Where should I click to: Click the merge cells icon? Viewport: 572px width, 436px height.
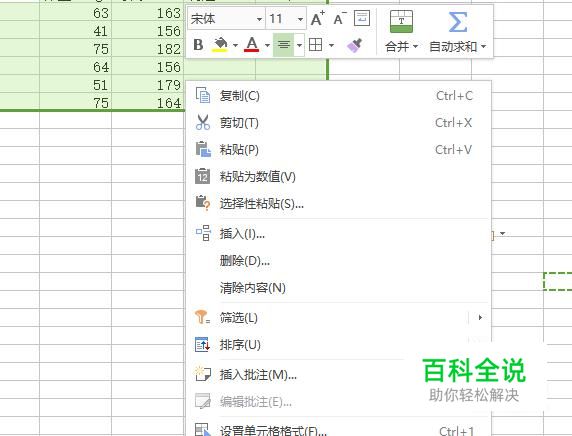[401, 22]
